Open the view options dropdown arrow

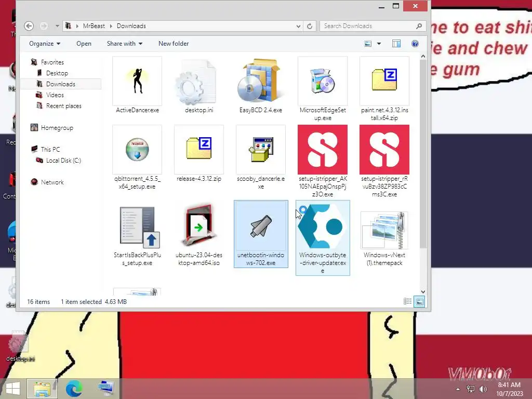tap(379, 44)
